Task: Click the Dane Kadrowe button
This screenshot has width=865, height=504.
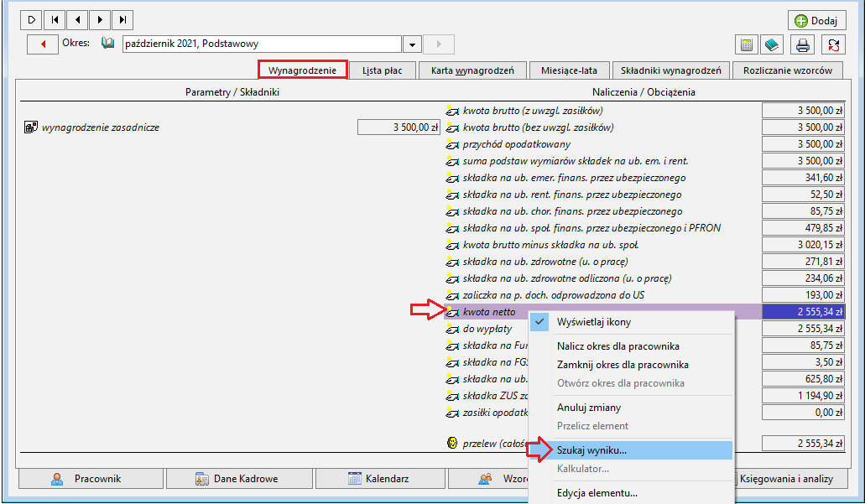Action: [x=239, y=479]
